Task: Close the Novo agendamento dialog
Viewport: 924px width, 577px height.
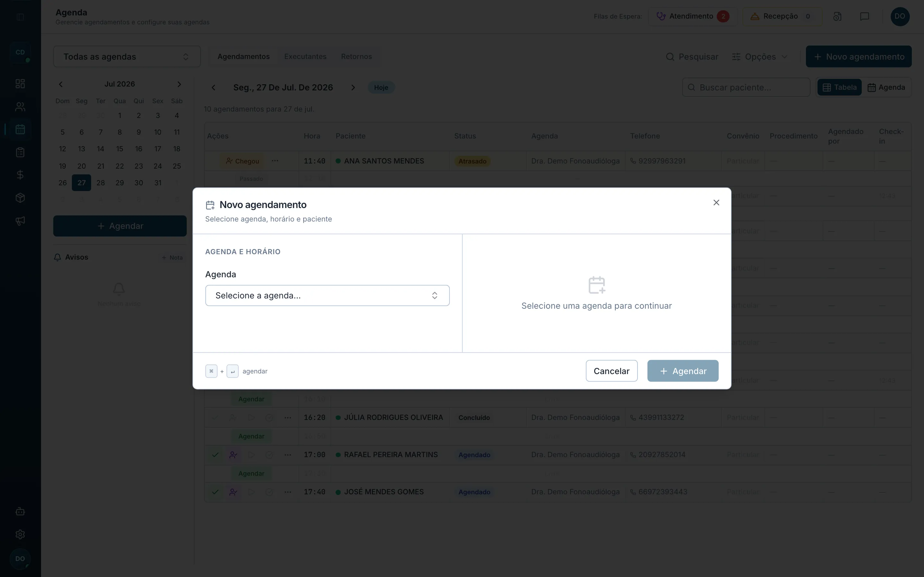Action: point(716,203)
